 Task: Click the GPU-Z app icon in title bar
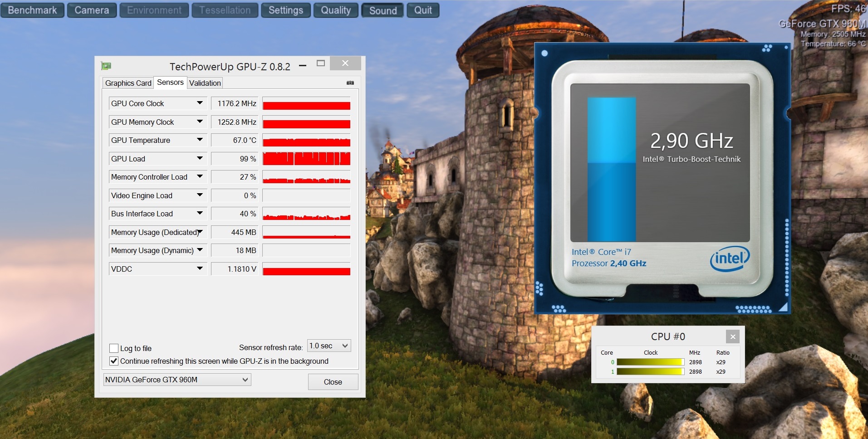(106, 66)
